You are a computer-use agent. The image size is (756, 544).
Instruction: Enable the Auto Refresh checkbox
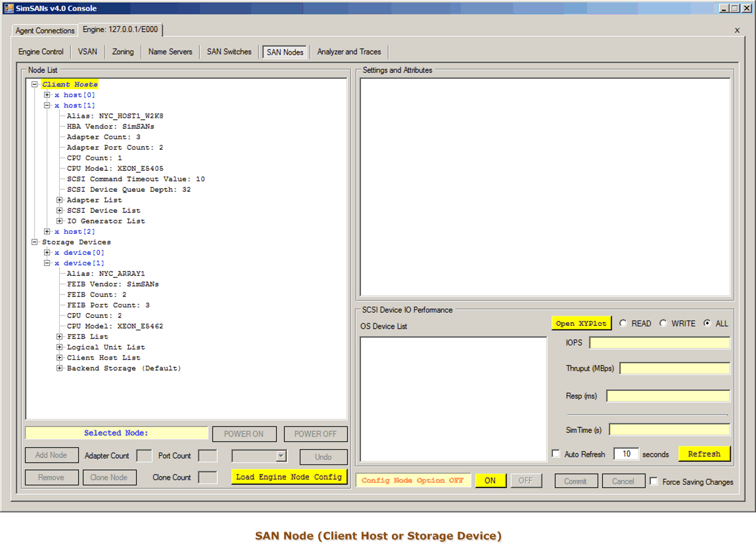click(556, 454)
